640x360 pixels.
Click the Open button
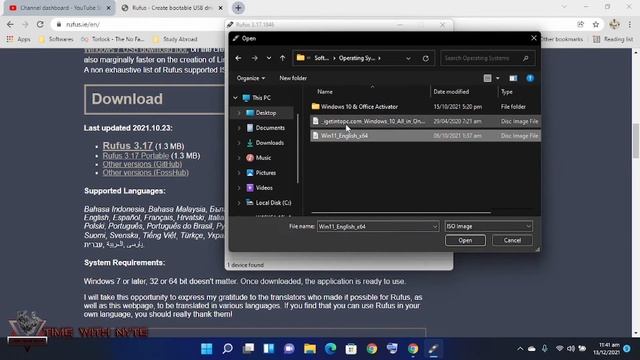coord(465,240)
